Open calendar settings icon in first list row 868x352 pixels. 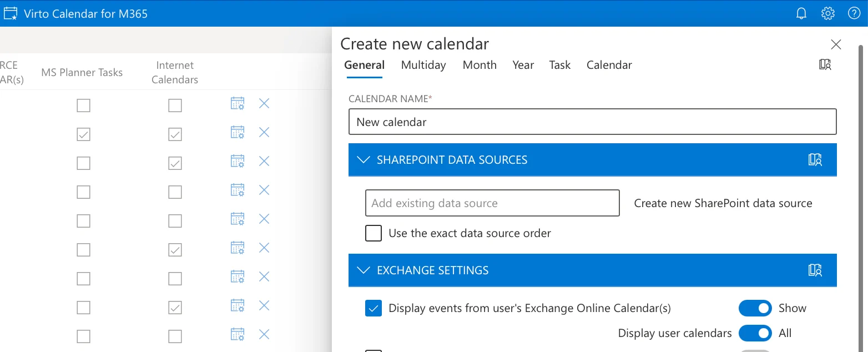point(238,103)
